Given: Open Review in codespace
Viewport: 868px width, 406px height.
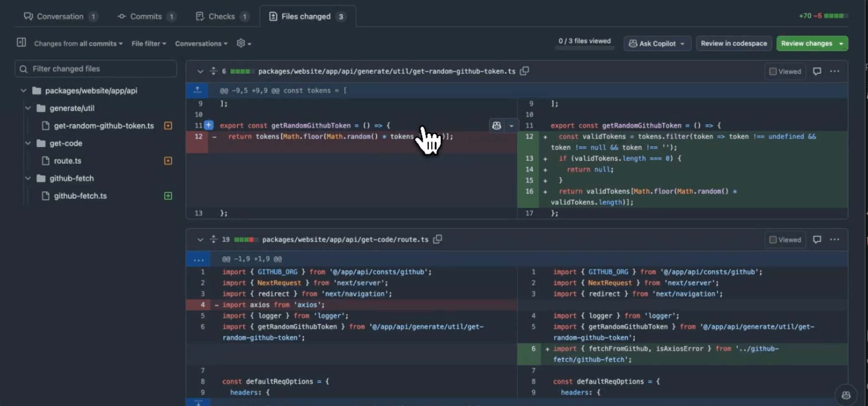Looking at the screenshot, I should [734, 43].
